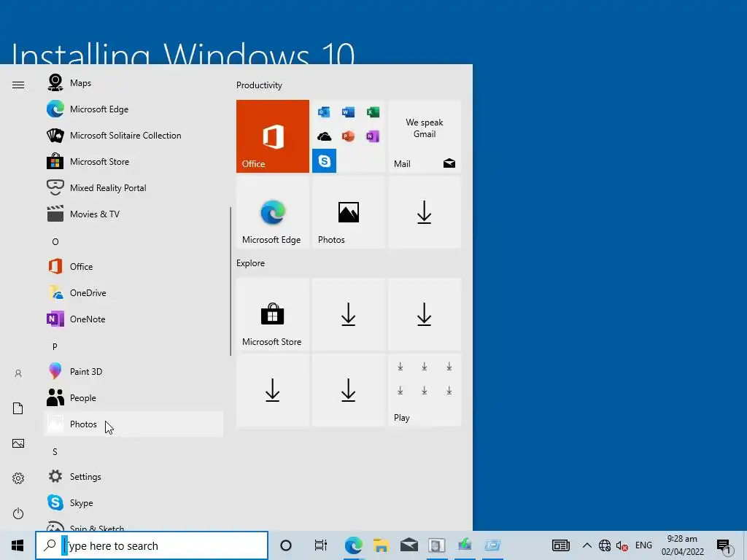
Task: Open Edge from the taskbar
Action: (354, 545)
